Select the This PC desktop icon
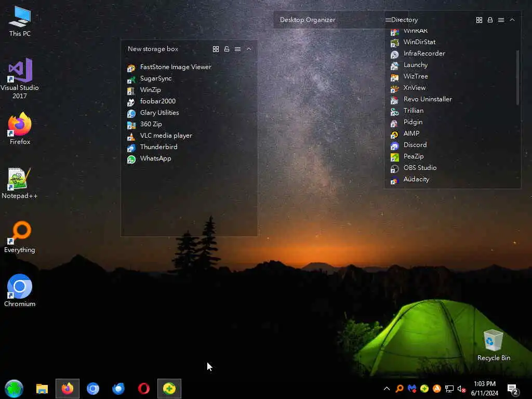532x399 pixels. click(20, 21)
